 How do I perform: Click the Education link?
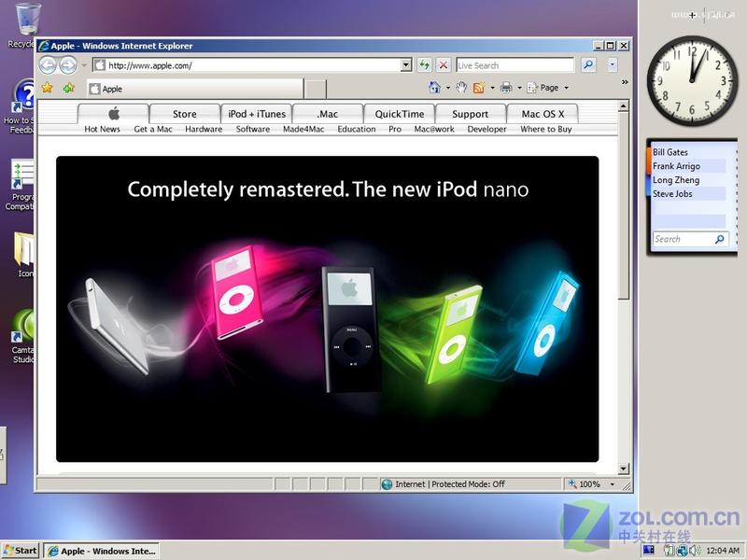click(357, 129)
